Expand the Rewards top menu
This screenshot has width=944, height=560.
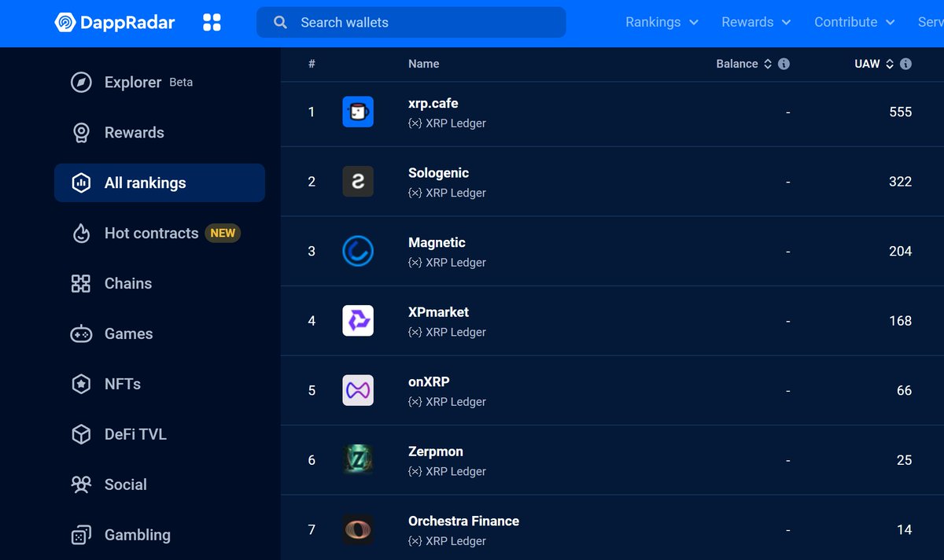(756, 22)
